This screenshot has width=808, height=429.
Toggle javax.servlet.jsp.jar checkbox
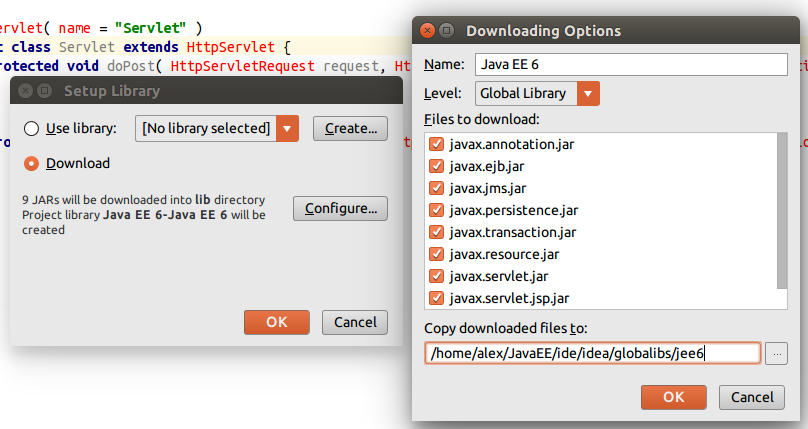coord(436,298)
